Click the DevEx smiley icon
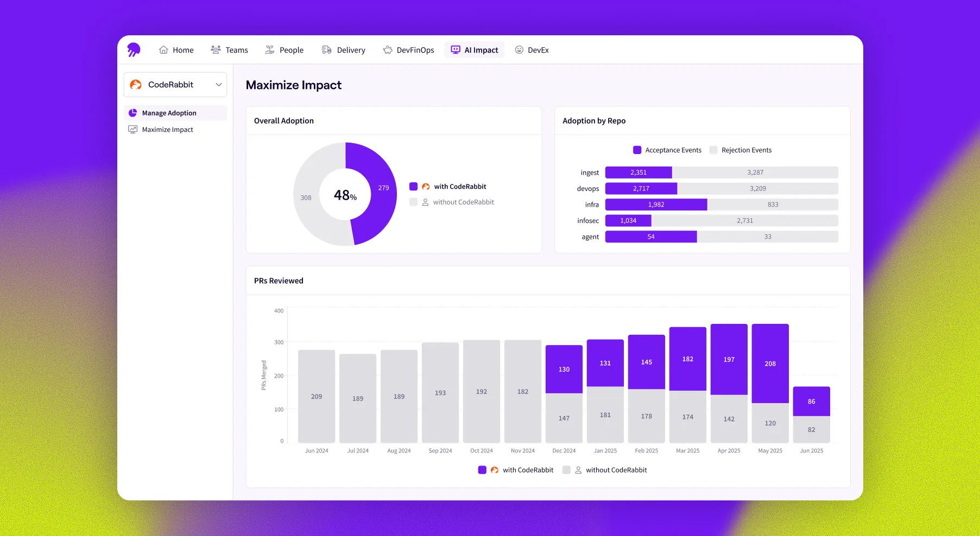Image resolution: width=980 pixels, height=536 pixels. [x=519, y=50]
